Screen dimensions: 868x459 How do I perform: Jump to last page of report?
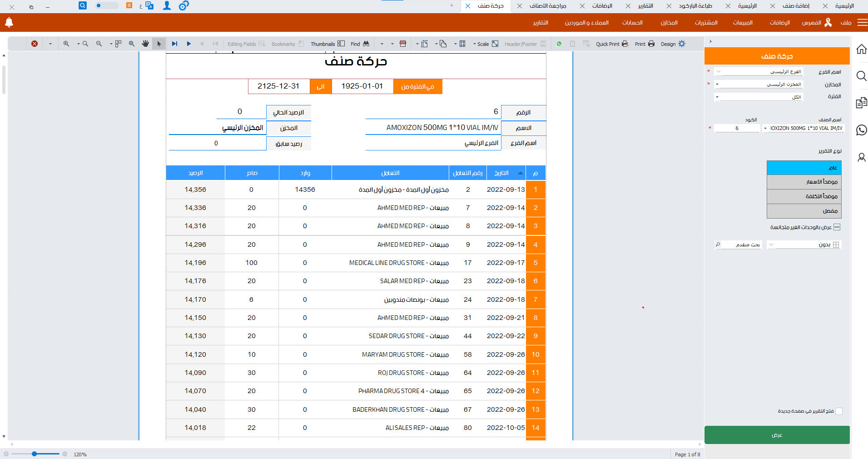[x=175, y=44]
